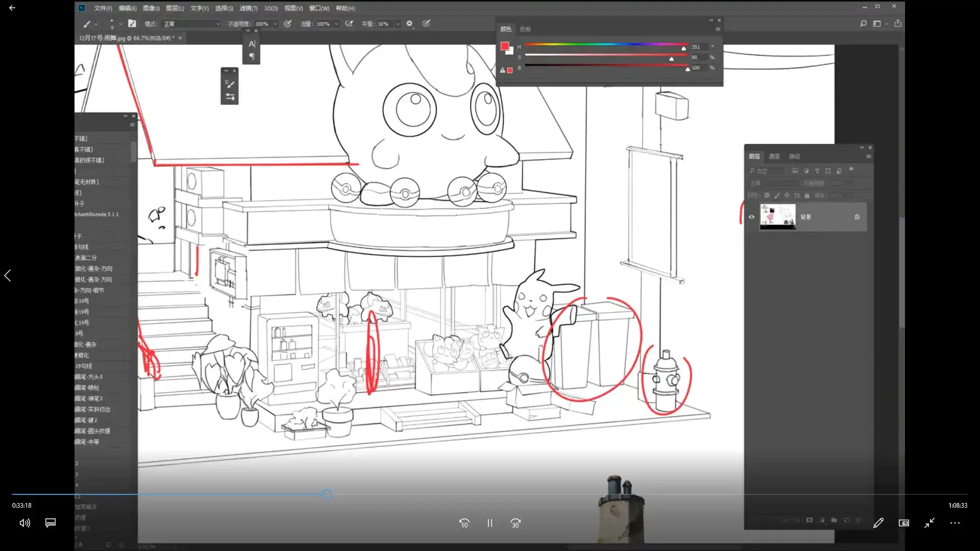The height and width of the screenshot is (551, 980).
Task: Click the pen annotation icon in video player
Action: (878, 523)
